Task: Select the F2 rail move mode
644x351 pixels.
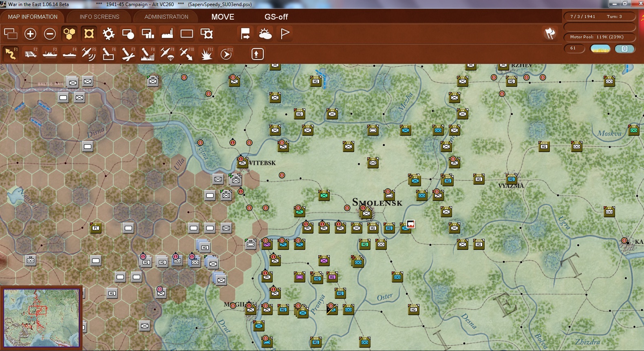Action: tap(30, 54)
